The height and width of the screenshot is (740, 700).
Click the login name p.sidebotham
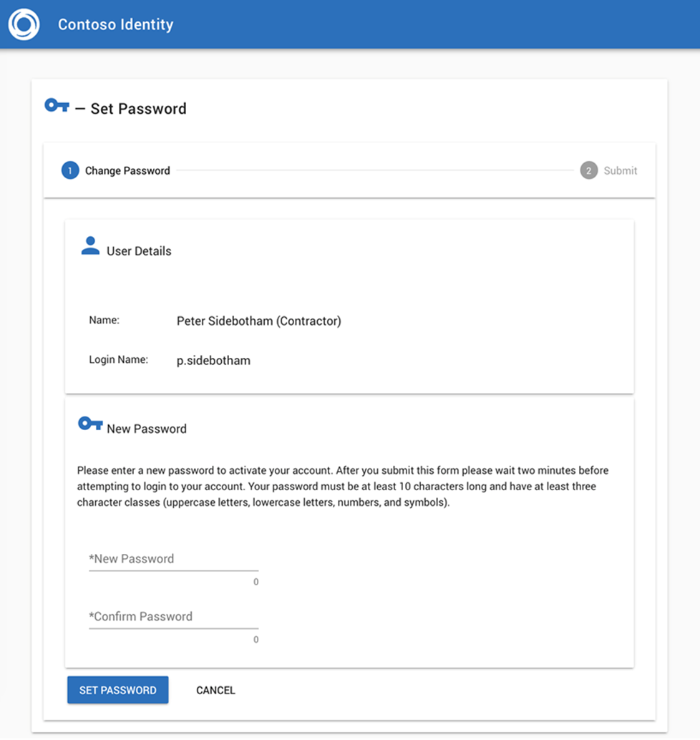pos(213,361)
